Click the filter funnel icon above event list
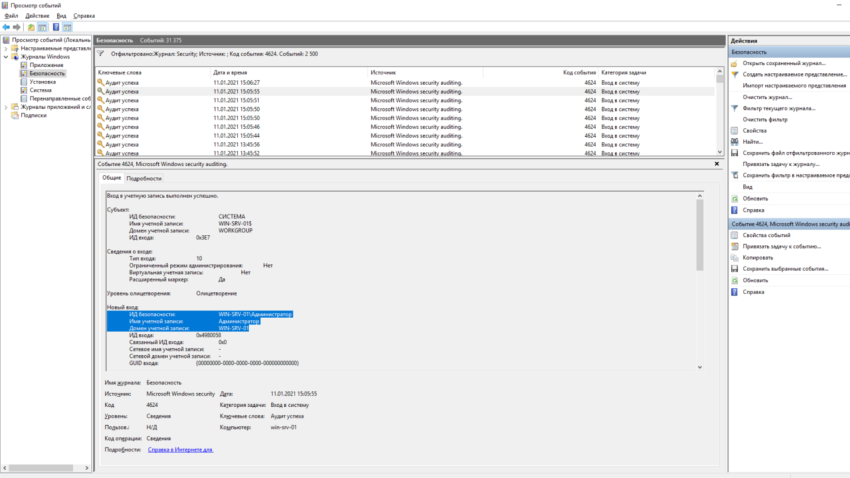This screenshot has width=850, height=478. point(101,54)
